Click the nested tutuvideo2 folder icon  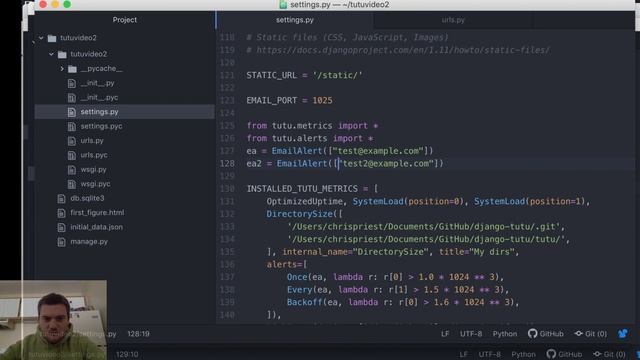(x=62, y=54)
